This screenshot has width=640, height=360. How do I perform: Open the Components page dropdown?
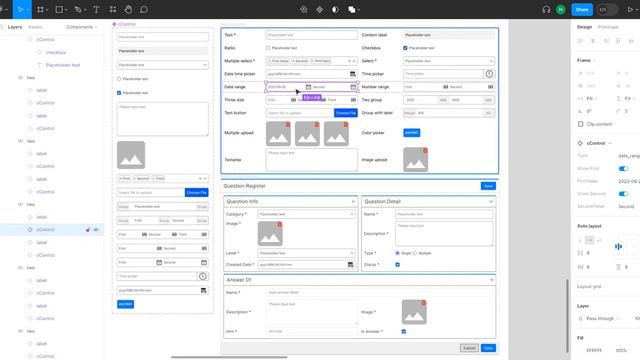click(81, 27)
